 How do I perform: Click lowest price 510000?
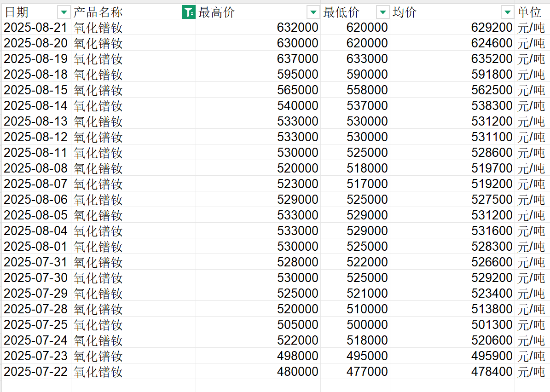tap(355, 309)
